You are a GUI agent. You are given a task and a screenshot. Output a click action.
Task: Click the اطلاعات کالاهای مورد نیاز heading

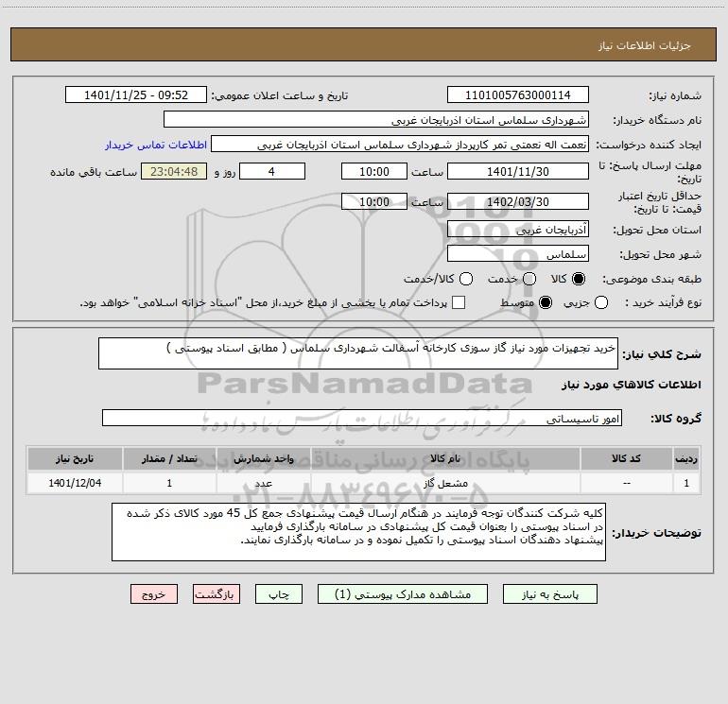tap(632, 385)
